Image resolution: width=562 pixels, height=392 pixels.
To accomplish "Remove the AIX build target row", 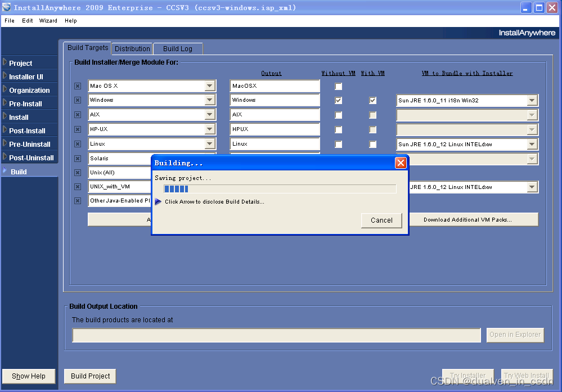I will [x=77, y=115].
